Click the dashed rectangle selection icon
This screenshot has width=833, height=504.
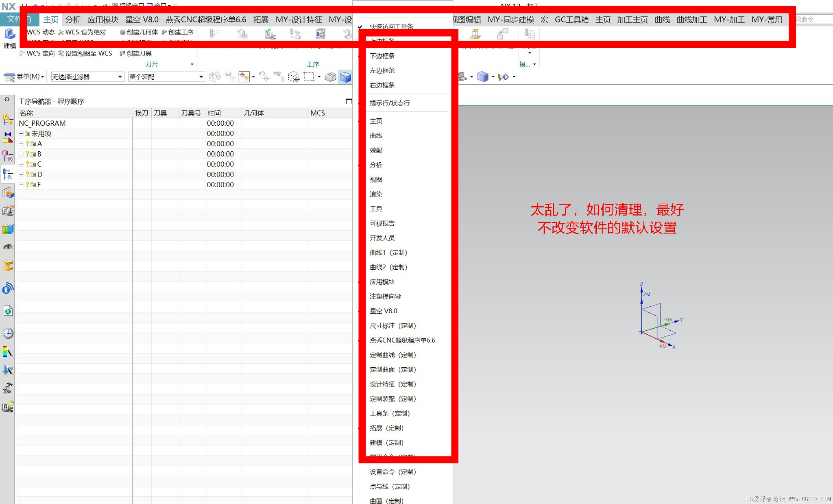(x=309, y=76)
